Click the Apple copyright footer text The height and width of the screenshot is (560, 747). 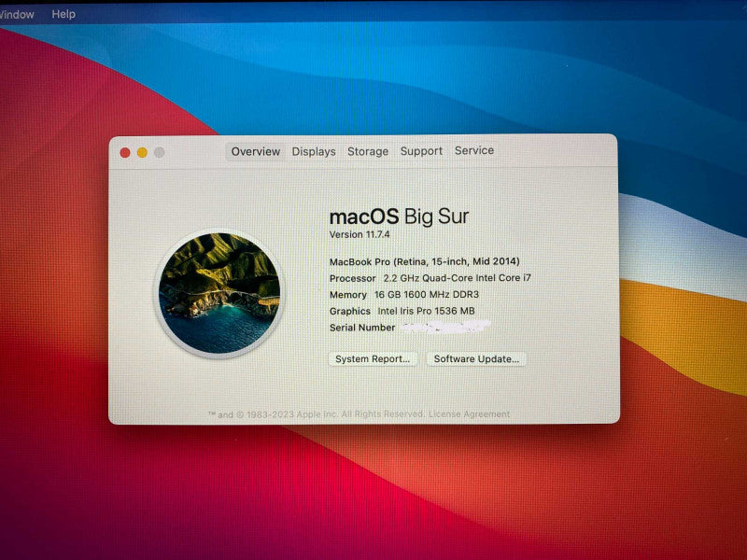click(316, 414)
